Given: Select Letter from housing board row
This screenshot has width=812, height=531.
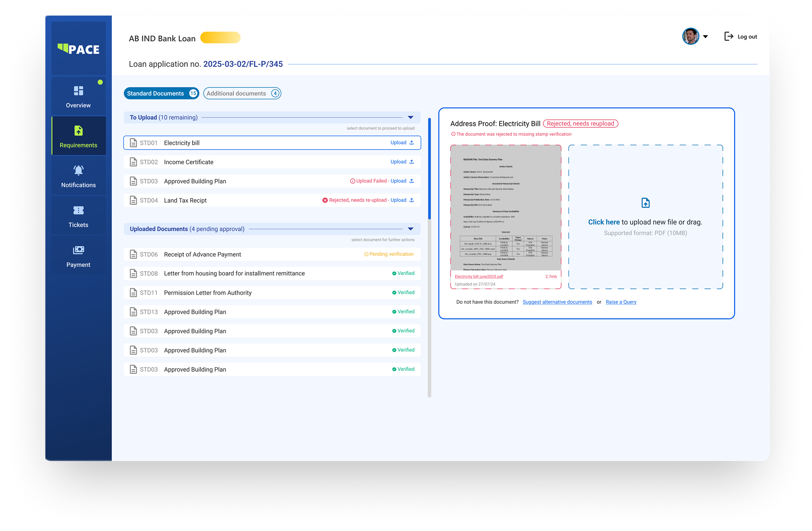Looking at the screenshot, I should point(272,274).
